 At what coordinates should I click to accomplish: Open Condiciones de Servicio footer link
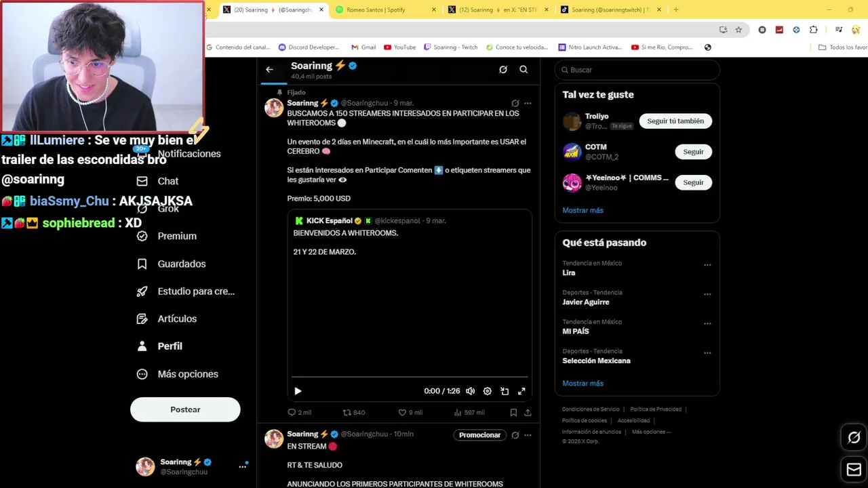591,409
